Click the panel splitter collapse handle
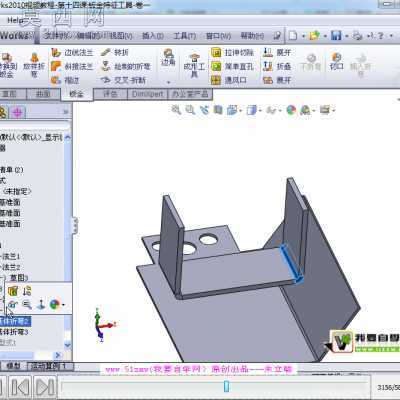This screenshot has width=400, height=400. (75, 225)
